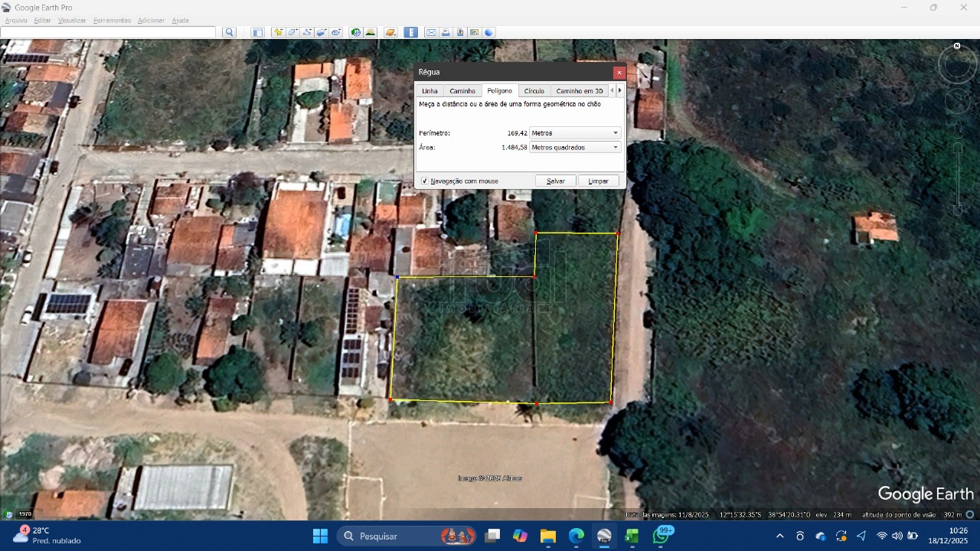Switch planets with the planet icon
Image resolution: width=980 pixels, height=551 pixels.
390,32
